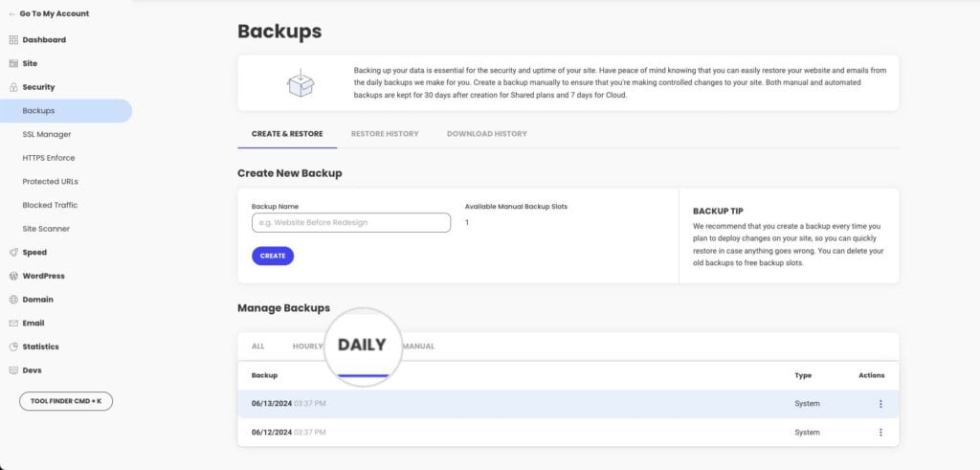Click the WordPress logo icon

coord(13,277)
